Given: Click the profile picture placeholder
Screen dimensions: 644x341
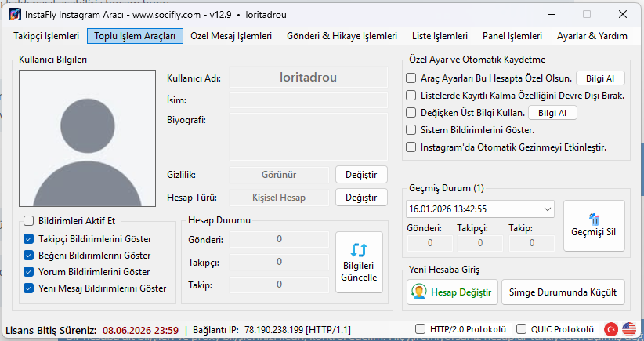Looking at the screenshot, I should (x=87, y=138).
